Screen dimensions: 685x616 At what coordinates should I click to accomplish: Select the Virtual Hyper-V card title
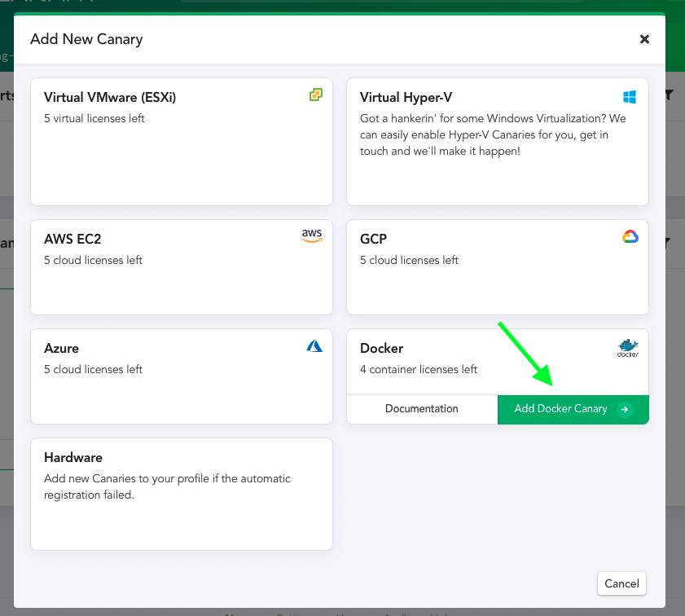[406, 98]
